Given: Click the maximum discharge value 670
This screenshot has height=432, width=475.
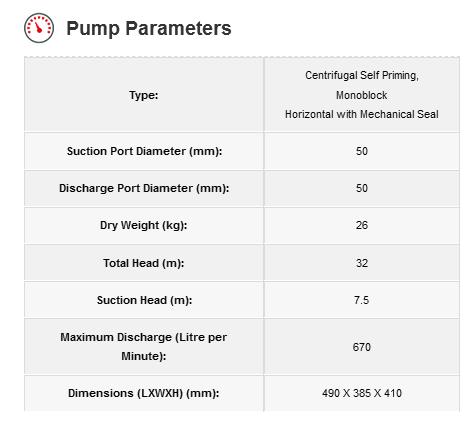Looking at the screenshot, I should coord(362,347).
